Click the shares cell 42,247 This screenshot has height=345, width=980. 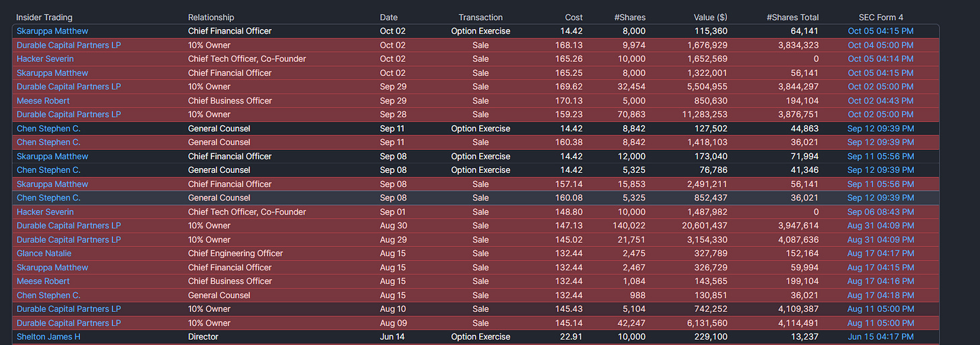(x=631, y=323)
